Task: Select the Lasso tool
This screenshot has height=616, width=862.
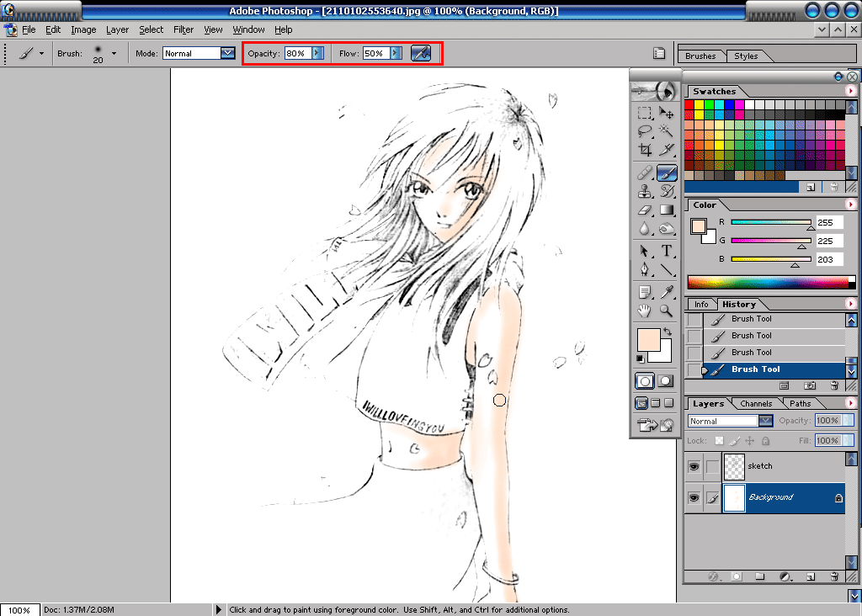Action: coord(644,130)
